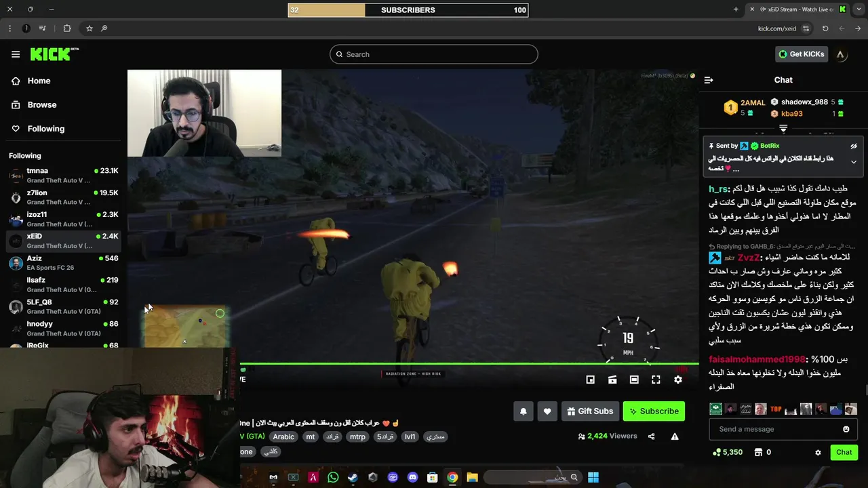This screenshot has height=488, width=868.
Task: Click the Arabic language tag
Action: coord(283,436)
